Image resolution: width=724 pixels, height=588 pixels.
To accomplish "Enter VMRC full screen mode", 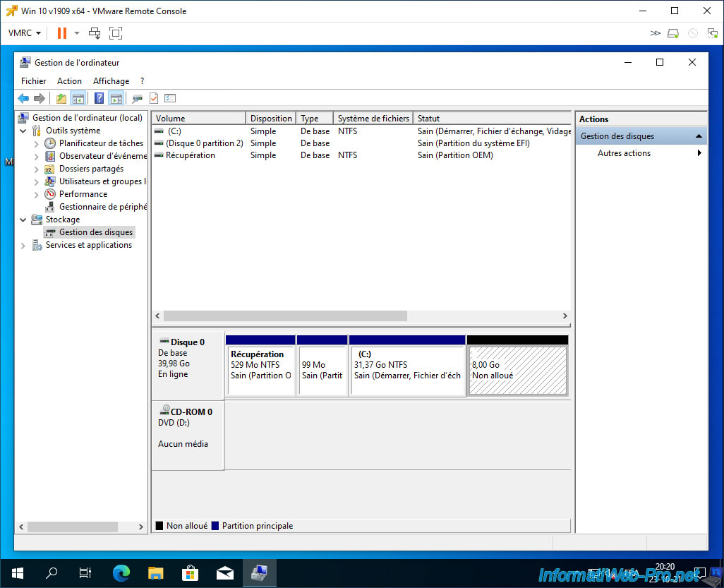I will point(116,33).
